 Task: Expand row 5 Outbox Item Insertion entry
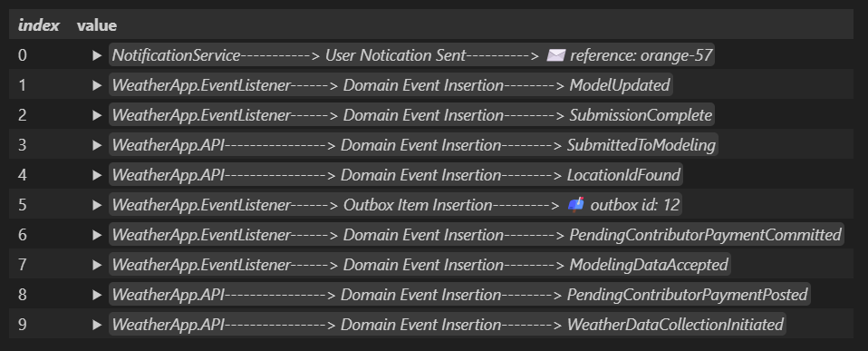(x=97, y=205)
